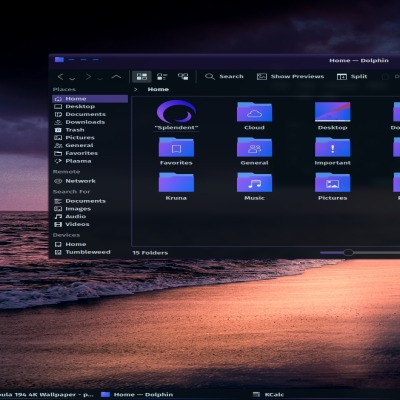Open Tumbleweed device under Devices

(90, 252)
